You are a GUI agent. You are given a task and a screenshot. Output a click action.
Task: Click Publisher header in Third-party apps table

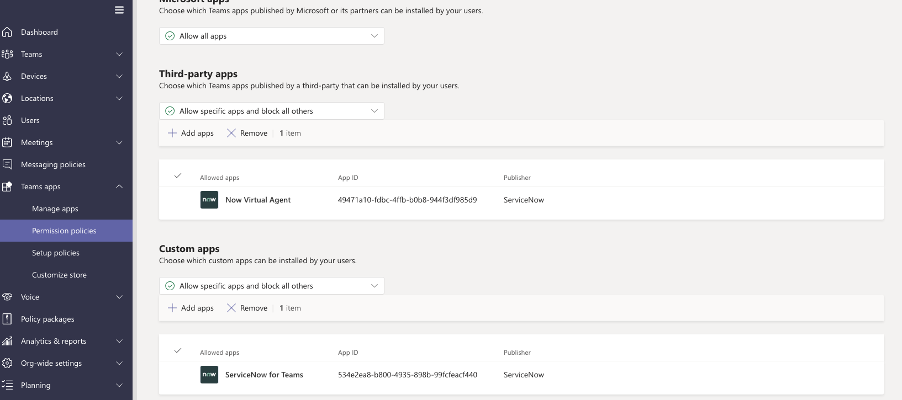[x=517, y=178]
